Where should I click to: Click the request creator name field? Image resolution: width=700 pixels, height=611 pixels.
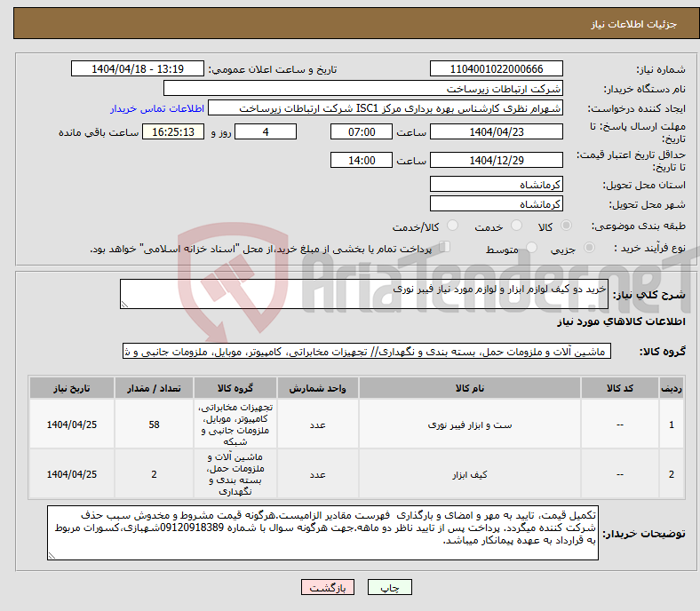point(386,108)
